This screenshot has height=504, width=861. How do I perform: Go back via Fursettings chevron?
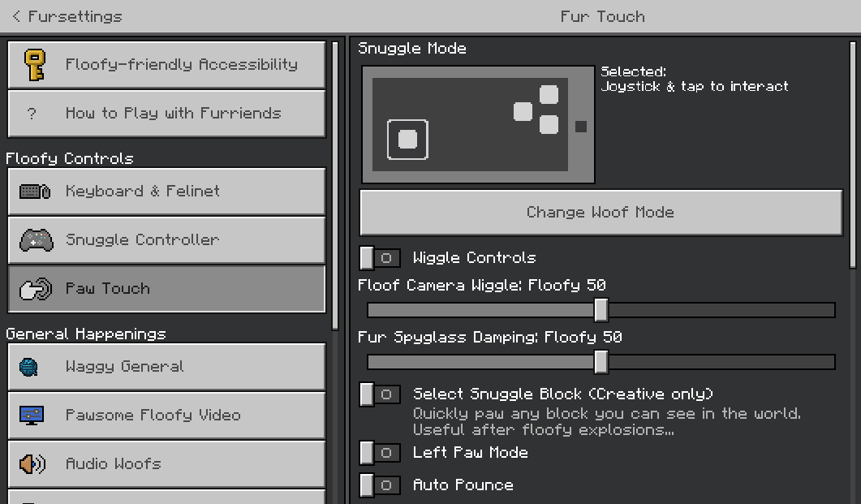pyautogui.click(x=17, y=16)
